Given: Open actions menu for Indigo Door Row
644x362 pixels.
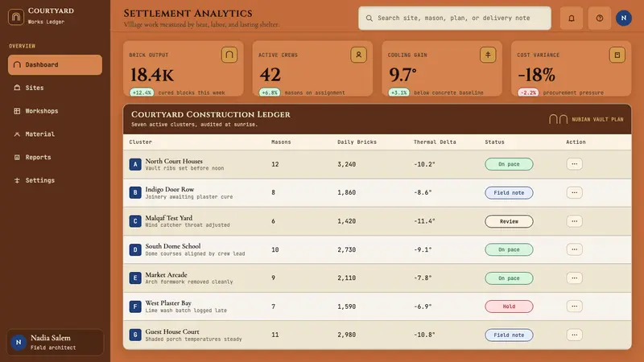Looking at the screenshot, I should point(574,192).
